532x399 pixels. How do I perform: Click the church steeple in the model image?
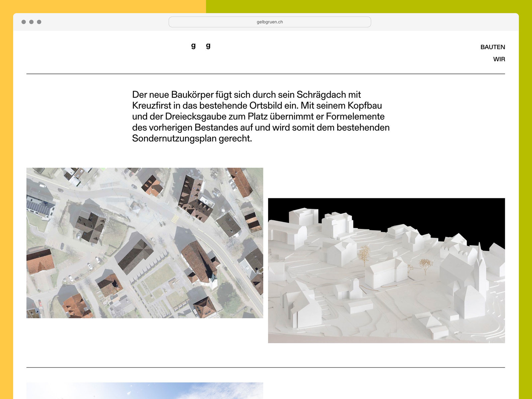479,256
